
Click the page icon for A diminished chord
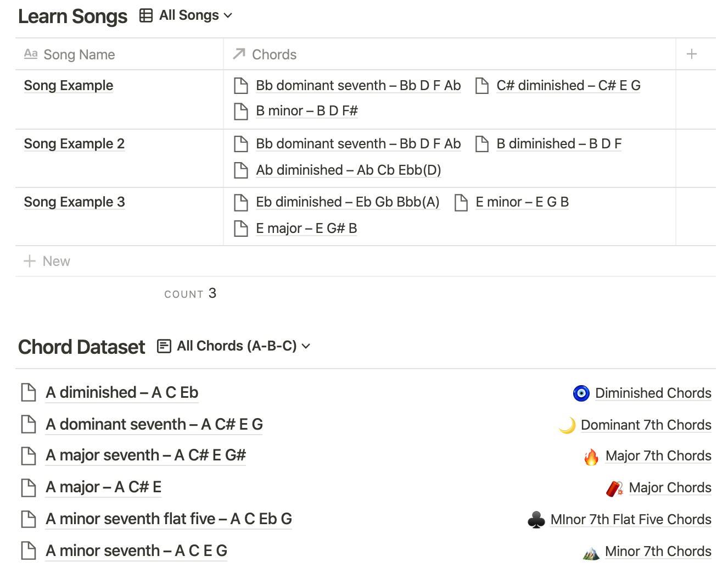(x=29, y=392)
